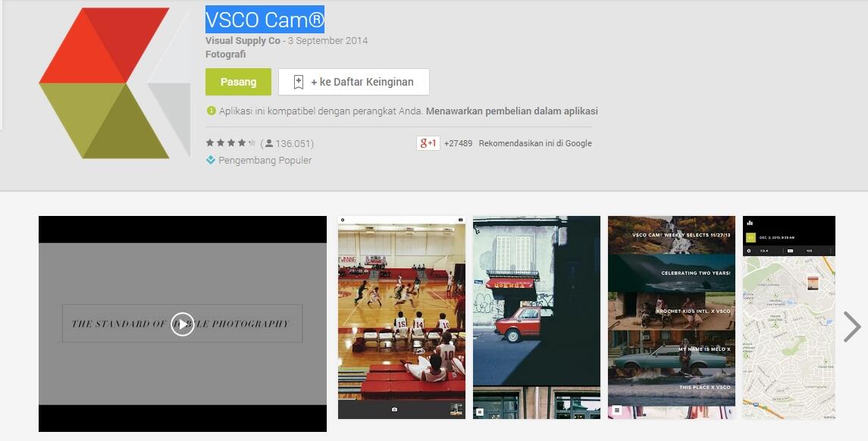Open the red car street screenshot
This screenshot has height=441, width=868.
(x=537, y=317)
